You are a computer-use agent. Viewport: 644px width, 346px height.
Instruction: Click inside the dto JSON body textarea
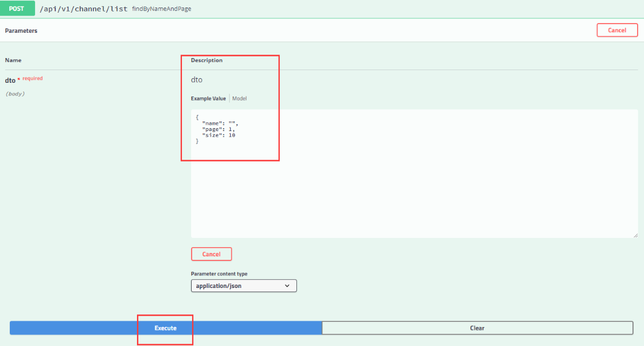pos(414,174)
